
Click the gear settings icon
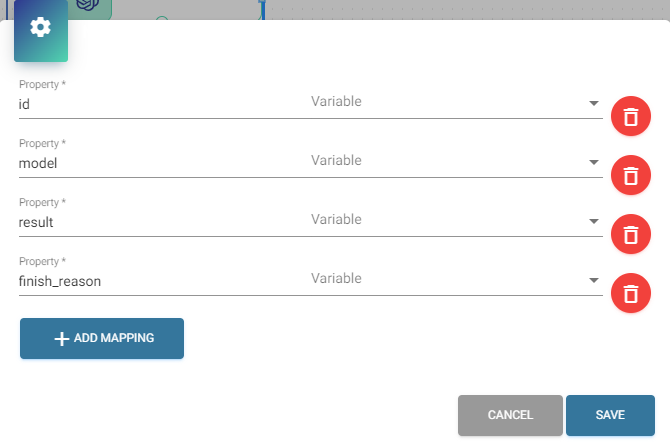tap(40, 27)
